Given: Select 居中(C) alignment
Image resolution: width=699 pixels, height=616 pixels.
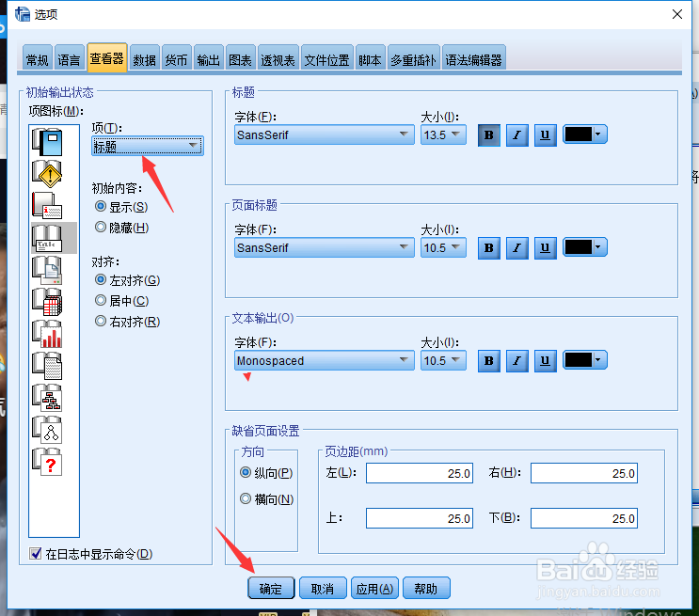Looking at the screenshot, I should (x=121, y=300).
